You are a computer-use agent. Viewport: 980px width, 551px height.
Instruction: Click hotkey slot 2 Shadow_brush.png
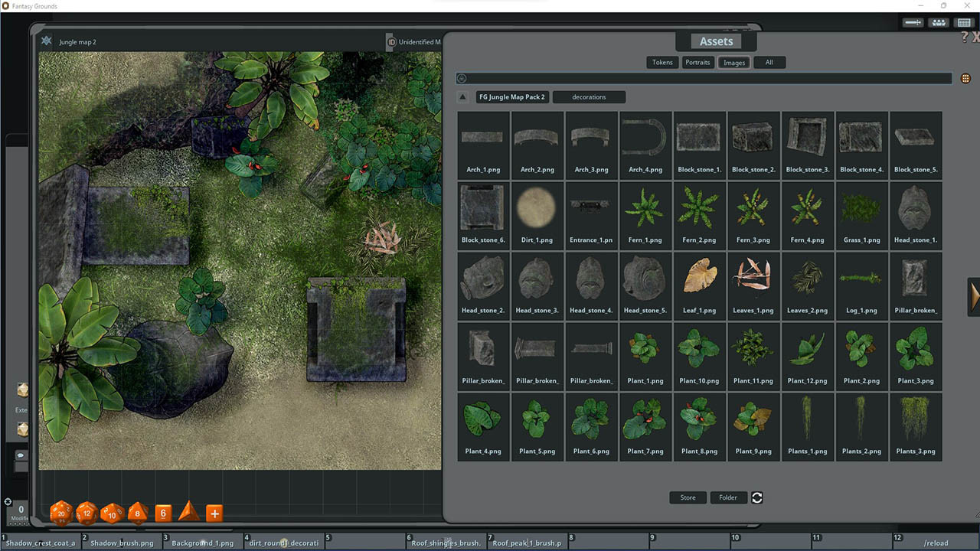click(122, 542)
